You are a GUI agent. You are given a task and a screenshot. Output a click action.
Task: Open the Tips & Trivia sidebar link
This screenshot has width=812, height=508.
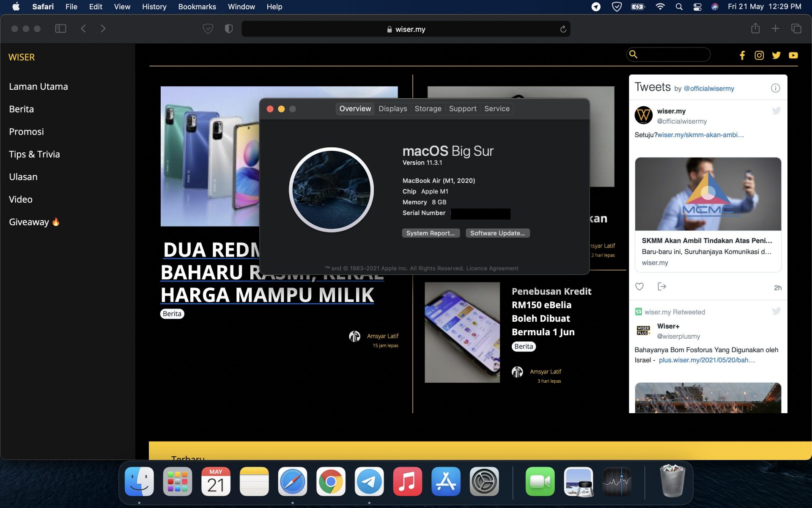pos(34,154)
